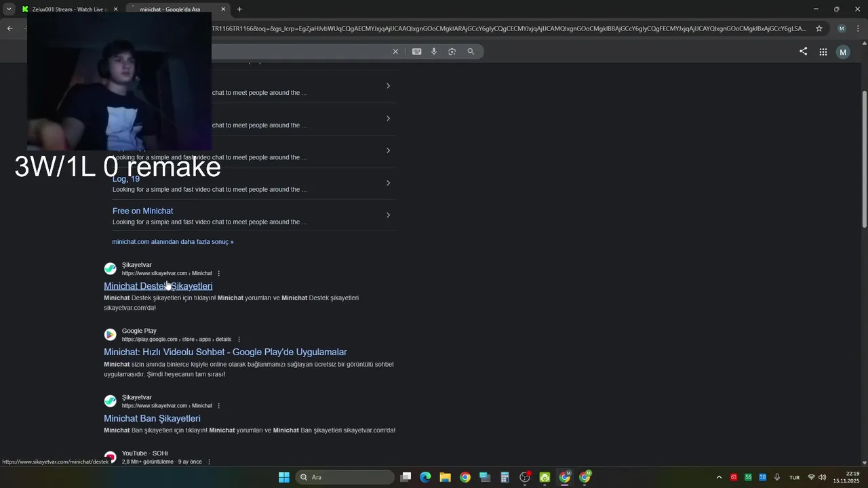Open Minichat Ban Şikayetleri result
Viewport: 868px width, 488px height.
[x=152, y=419]
